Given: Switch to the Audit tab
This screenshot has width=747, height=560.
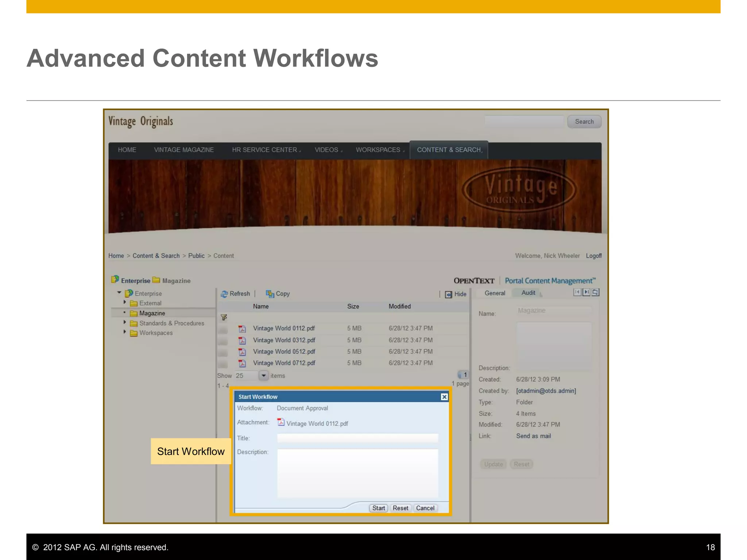Looking at the screenshot, I should coord(528,293).
